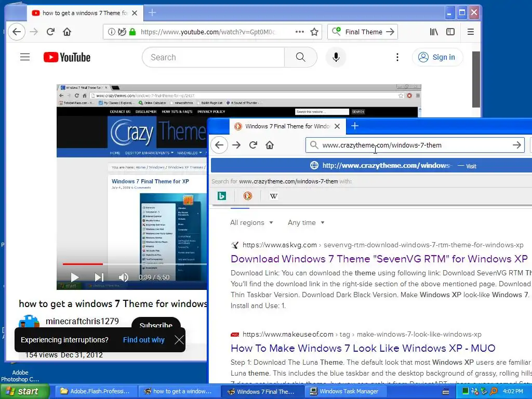Screen dimensions: 532x399
Task: Click the crazytheme.com address bar text
Action: 382,145
